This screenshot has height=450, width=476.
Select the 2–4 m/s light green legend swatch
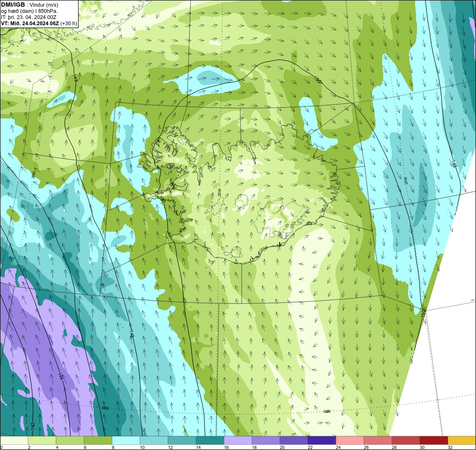pos(42,440)
